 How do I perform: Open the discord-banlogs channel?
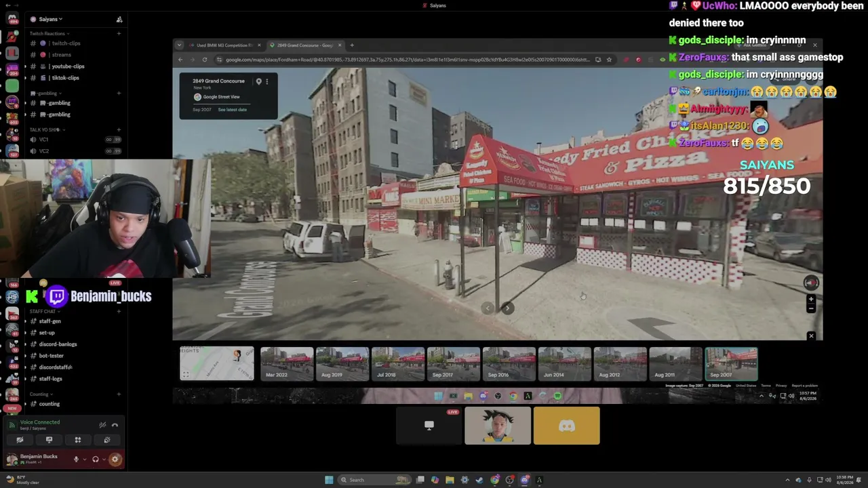coord(75,344)
